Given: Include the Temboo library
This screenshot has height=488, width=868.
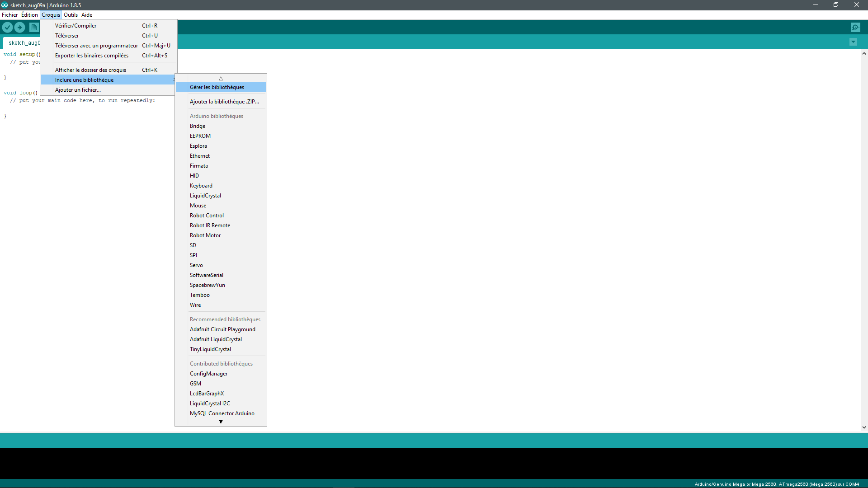Looking at the screenshot, I should tap(221, 295).
